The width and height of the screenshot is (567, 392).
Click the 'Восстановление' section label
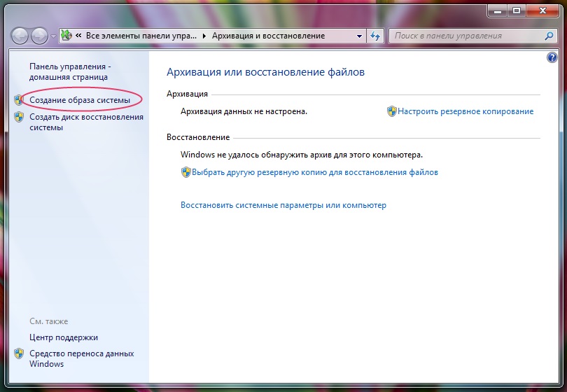(x=198, y=137)
